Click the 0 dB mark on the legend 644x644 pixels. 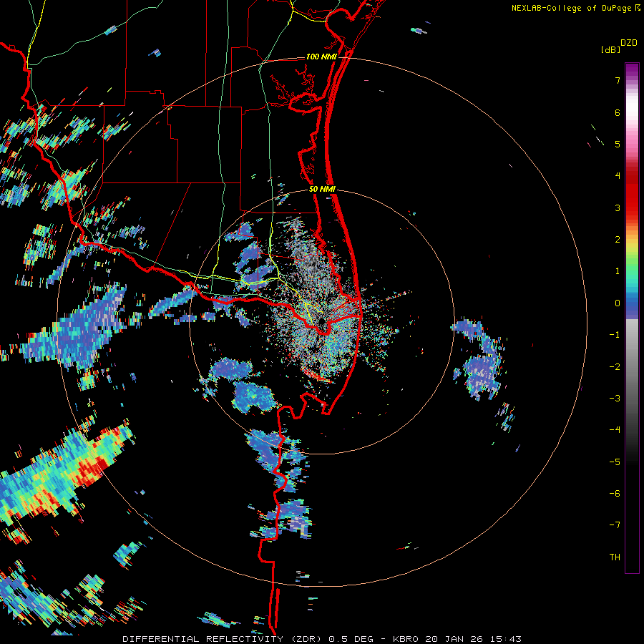[x=618, y=303]
